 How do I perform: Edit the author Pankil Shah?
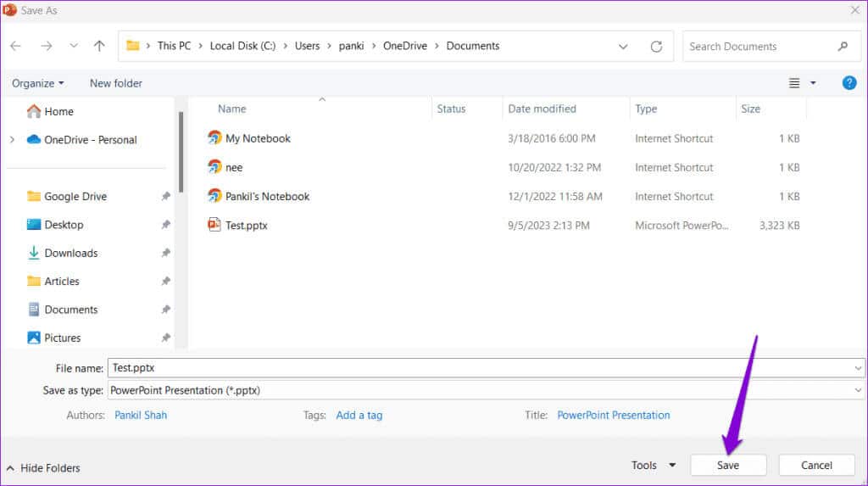click(x=141, y=415)
